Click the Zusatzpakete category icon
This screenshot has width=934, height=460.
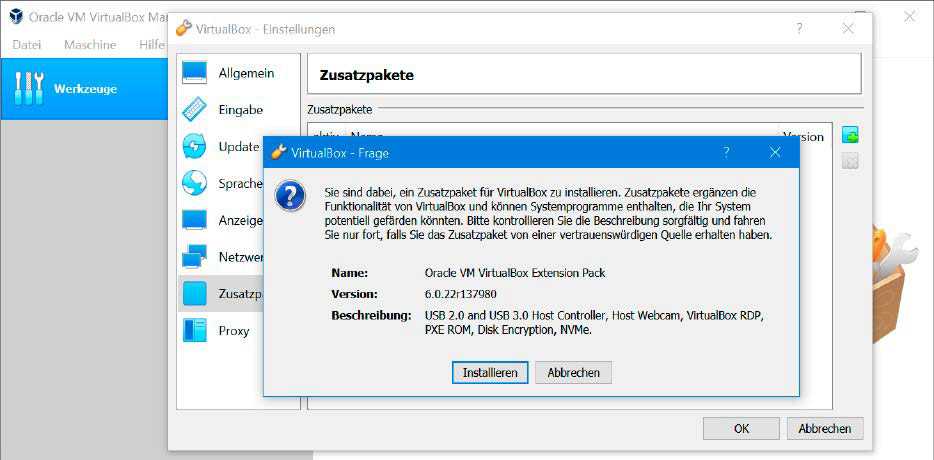195,294
